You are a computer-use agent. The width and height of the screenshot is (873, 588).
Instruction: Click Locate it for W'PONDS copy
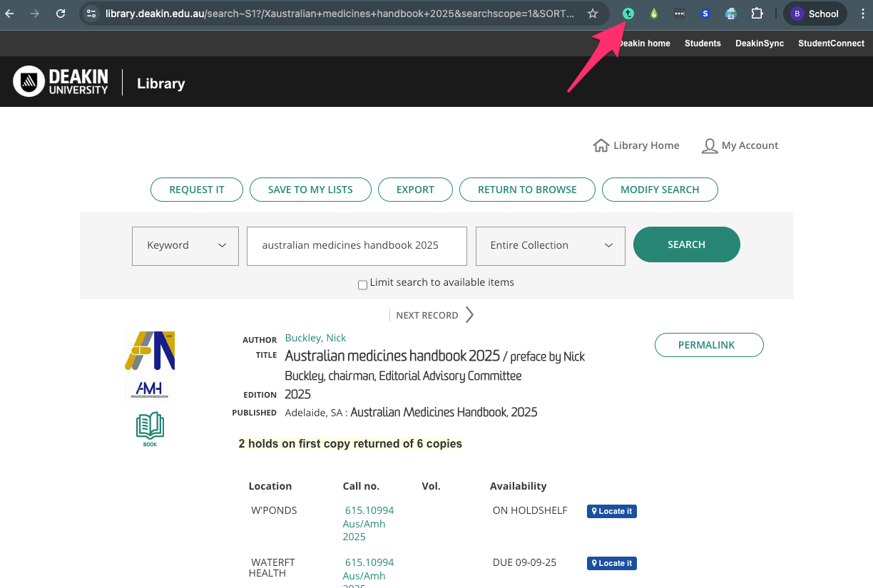tap(611, 511)
